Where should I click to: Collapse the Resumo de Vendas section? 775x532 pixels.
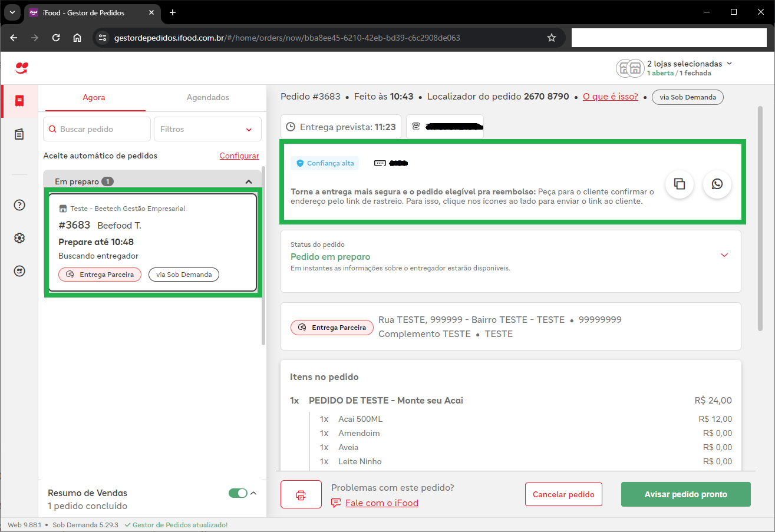pyautogui.click(x=254, y=493)
